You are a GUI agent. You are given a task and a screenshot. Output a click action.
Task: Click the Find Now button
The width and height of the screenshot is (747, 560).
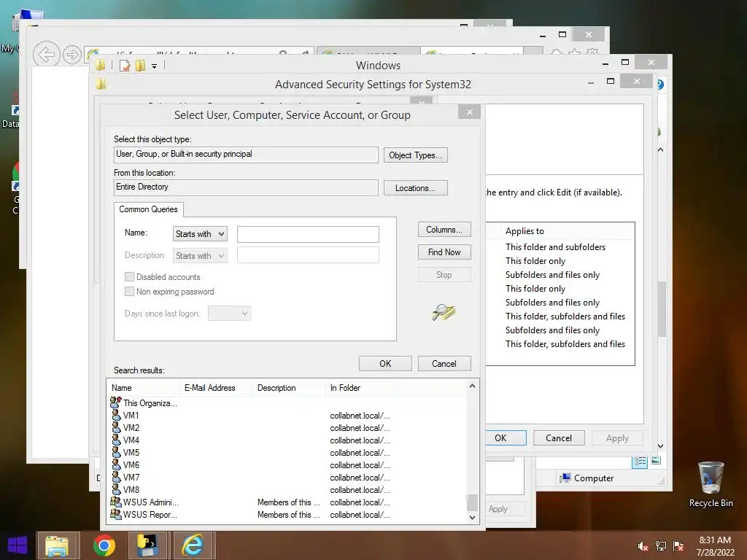444,252
